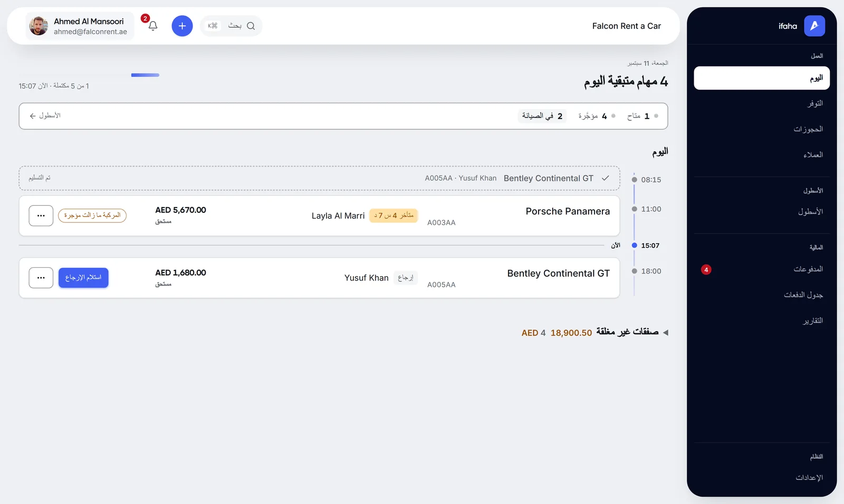The width and height of the screenshot is (844, 504).
Task: Open more options for Porsche Panamera
Action: tap(41, 216)
